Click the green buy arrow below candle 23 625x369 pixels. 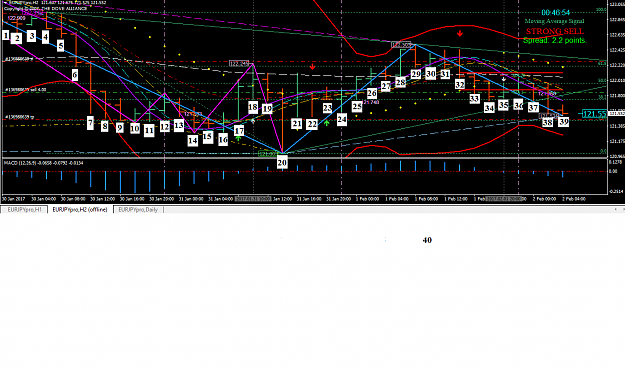pos(327,123)
